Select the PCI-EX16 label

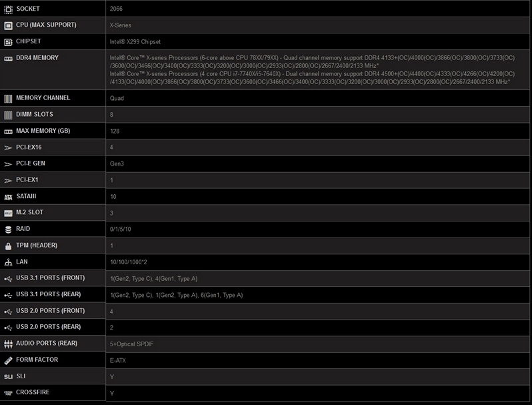click(x=29, y=147)
